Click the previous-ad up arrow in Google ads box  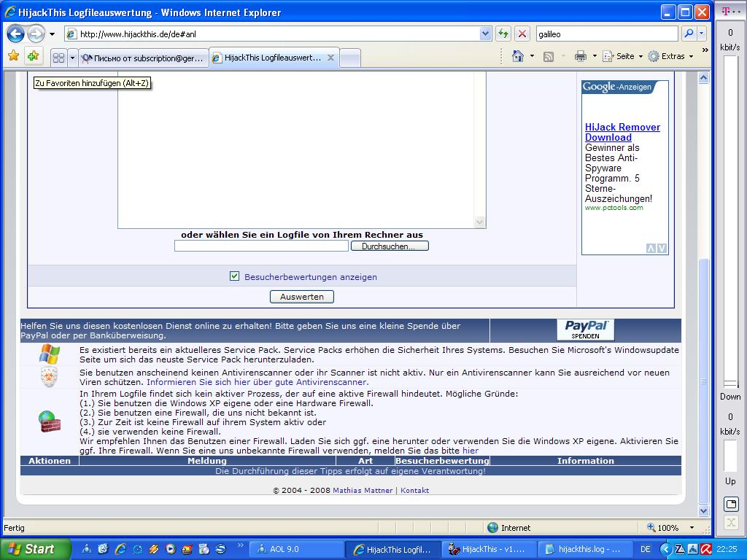(x=651, y=248)
